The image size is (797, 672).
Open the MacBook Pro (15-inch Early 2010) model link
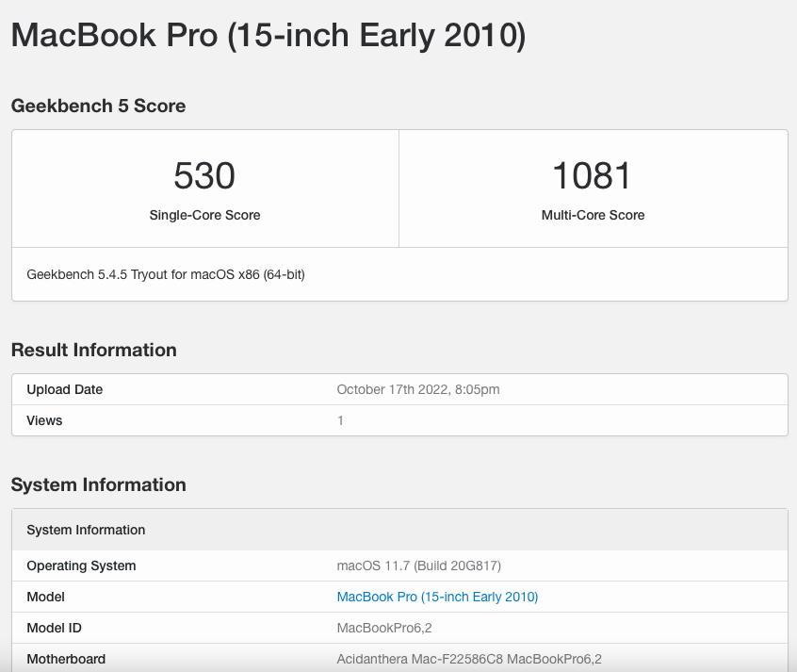pos(437,597)
